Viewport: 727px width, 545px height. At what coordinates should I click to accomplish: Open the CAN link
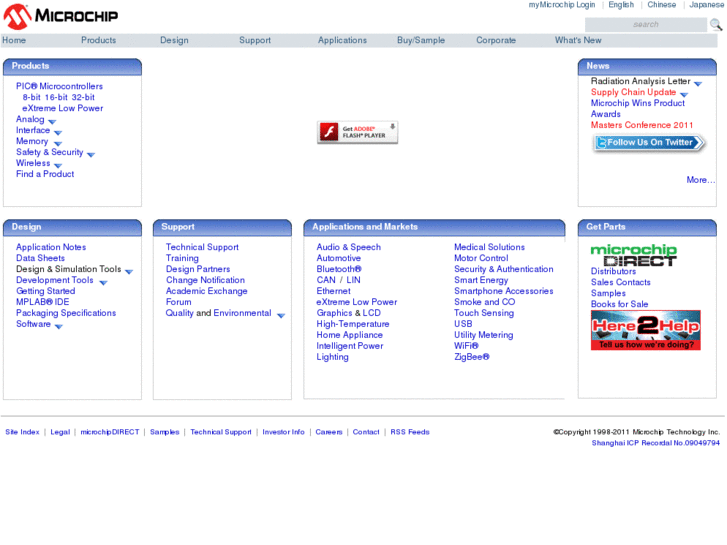point(326,280)
